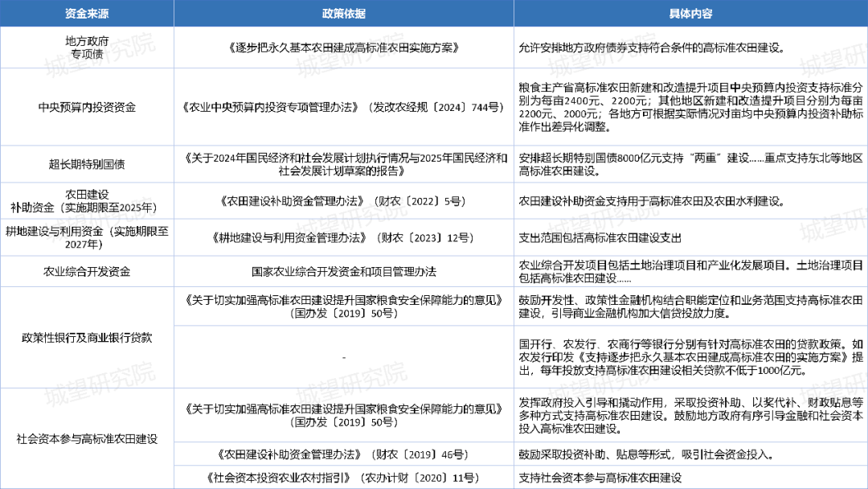The width and height of the screenshot is (868, 489).
Task: Click the 财农〔2019〕46号 policy cell
Action: pyautogui.click(x=343, y=454)
